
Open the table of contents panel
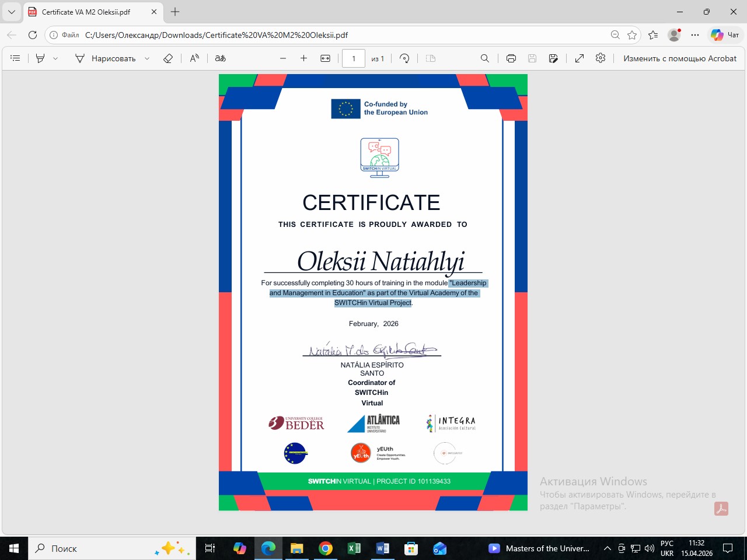pos(15,58)
